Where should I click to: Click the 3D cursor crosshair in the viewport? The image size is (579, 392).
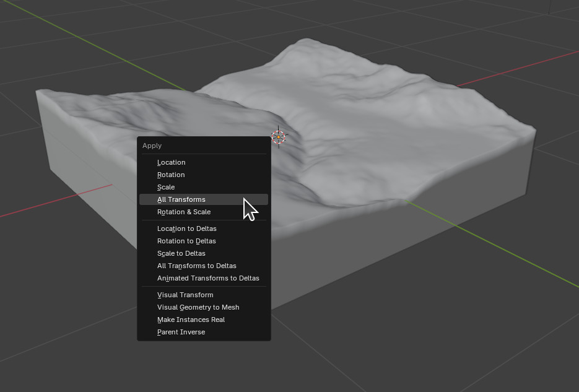(279, 137)
